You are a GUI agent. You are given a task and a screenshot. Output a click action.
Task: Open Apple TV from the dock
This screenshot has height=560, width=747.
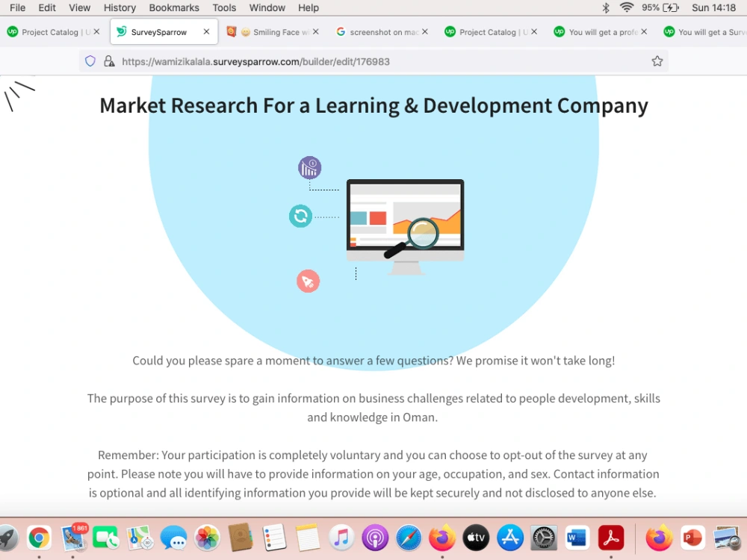tap(476, 538)
